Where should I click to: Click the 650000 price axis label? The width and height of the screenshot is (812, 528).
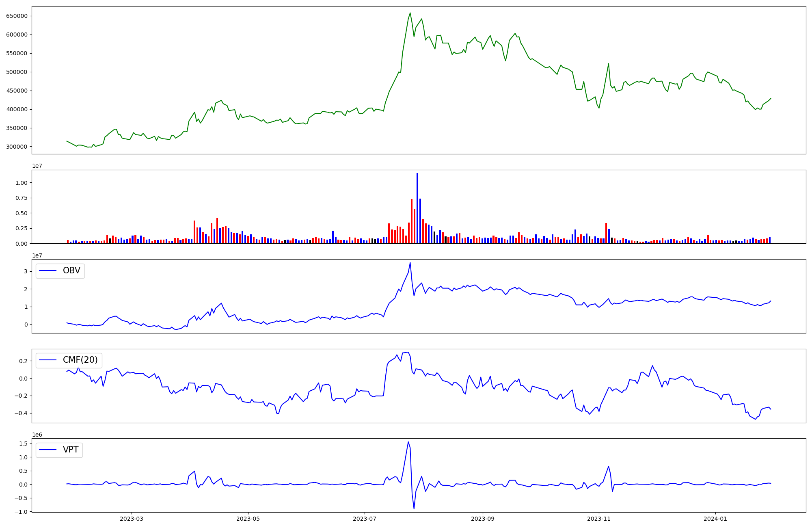tap(17, 16)
